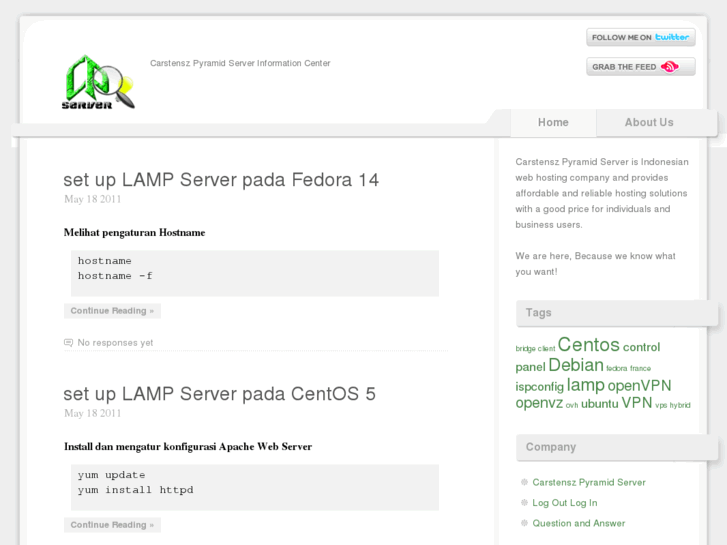Click the Carstensz server logo
Viewport: 727px width, 545px height.
pos(97,82)
